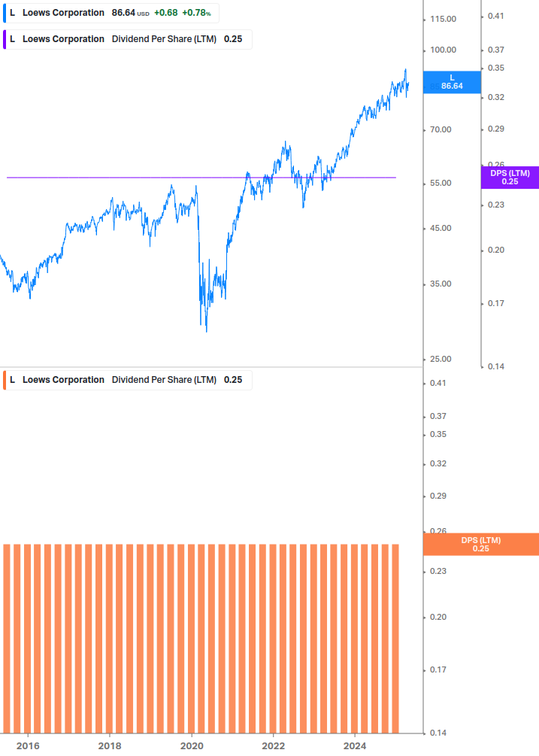
Task: Click the 0.14 label on the lower pane axis
Action: pyautogui.click(x=438, y=733)
